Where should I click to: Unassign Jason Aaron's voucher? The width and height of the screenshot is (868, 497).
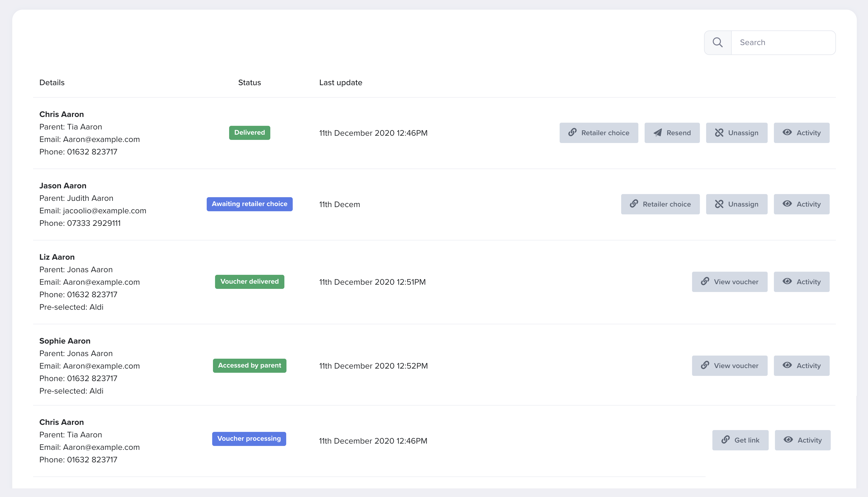click(737, 204)
